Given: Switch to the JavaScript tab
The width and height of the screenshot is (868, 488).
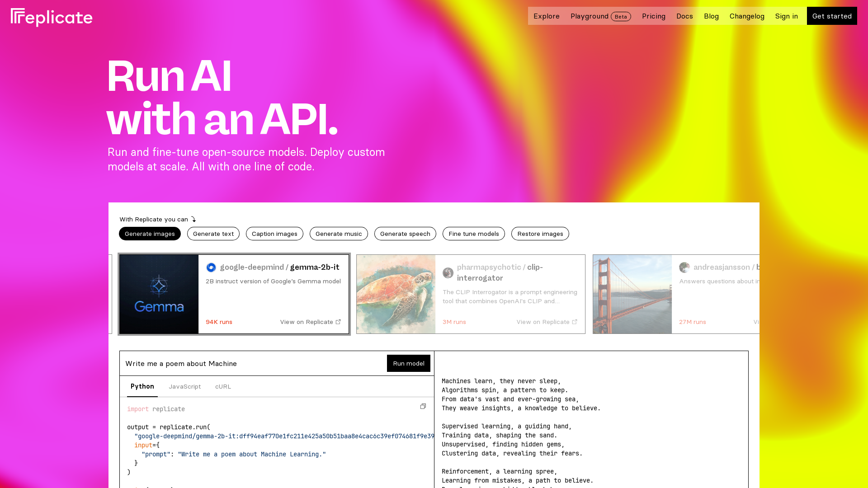Looking at the screenshot, I should 185,387.
